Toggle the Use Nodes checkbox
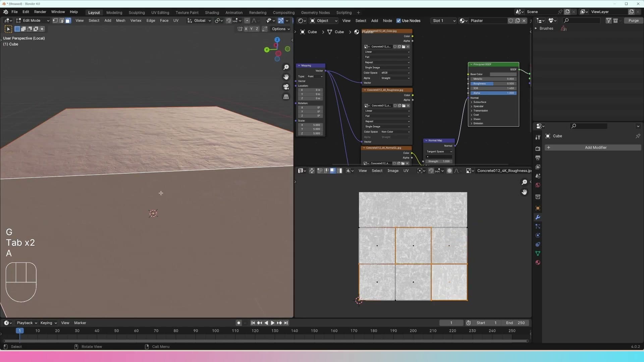644x362 pixels. coord(398,21)
